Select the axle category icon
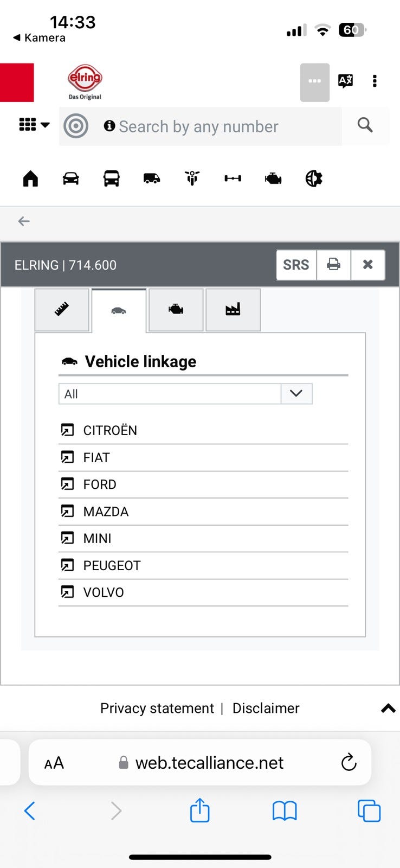The height and width of the screenshot is (868, 400). pos(233,178)
